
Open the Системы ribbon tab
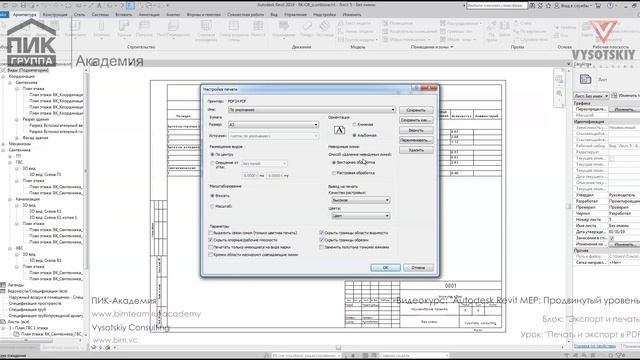pos(100,15)
